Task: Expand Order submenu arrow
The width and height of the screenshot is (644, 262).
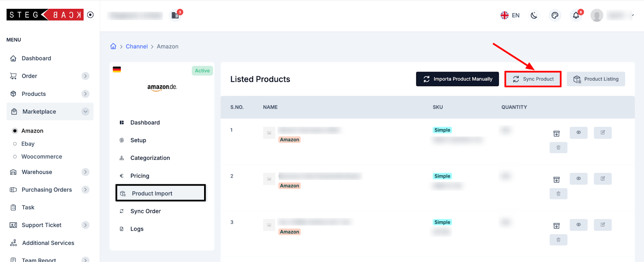Action: 85,76
